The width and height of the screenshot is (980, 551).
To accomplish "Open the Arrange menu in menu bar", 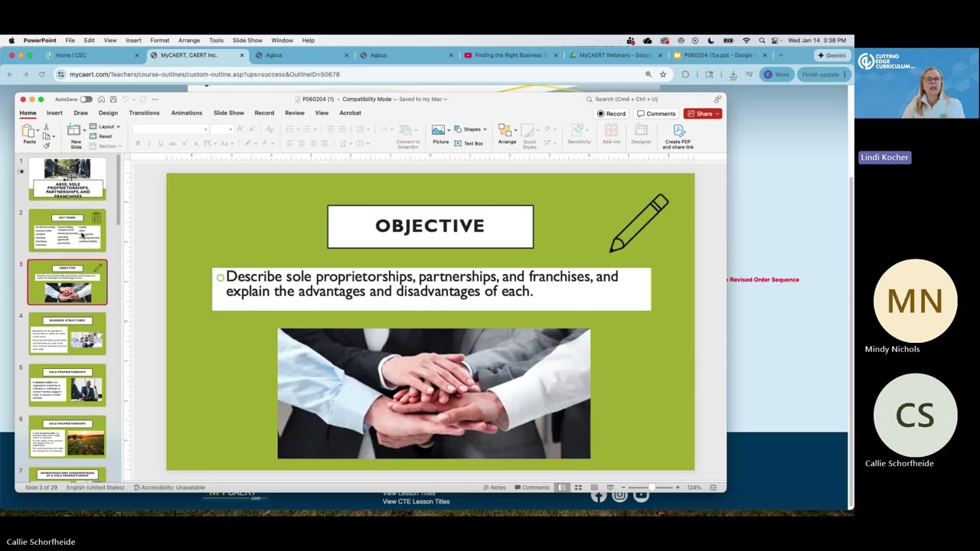I will point(189,41).
